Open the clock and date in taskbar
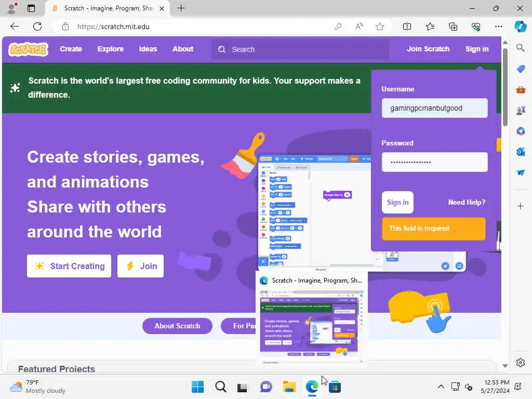532x399 pixels. 495,387
